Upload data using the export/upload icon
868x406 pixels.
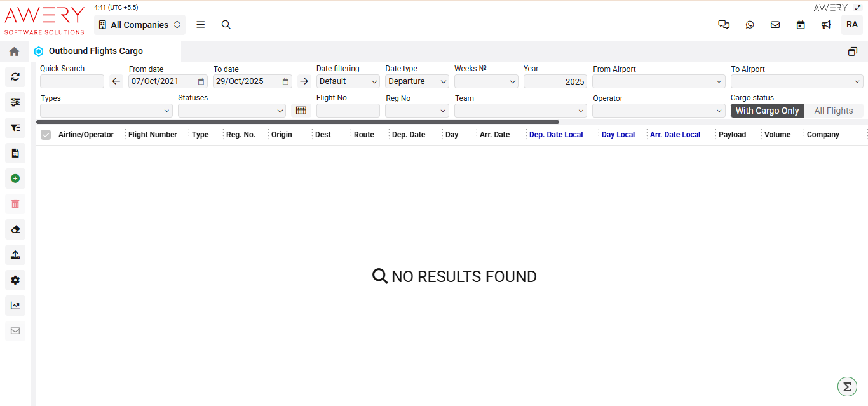point(15,255)
